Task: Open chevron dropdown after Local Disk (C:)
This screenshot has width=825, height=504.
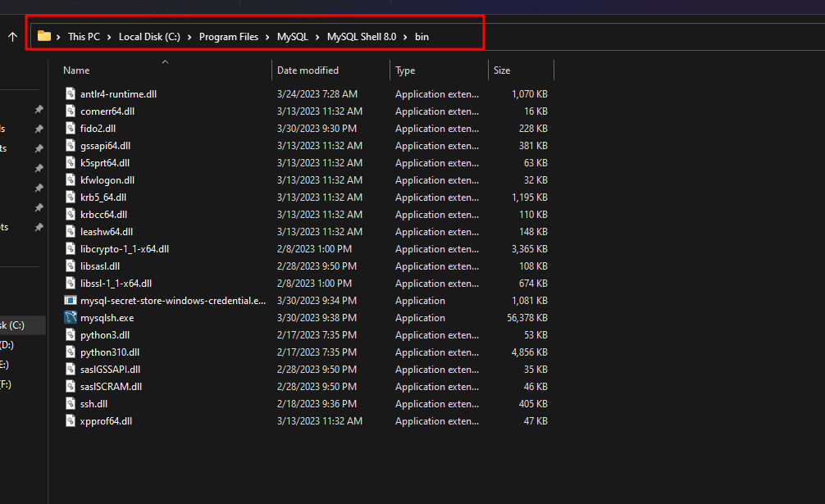Action: click(189, 37)
